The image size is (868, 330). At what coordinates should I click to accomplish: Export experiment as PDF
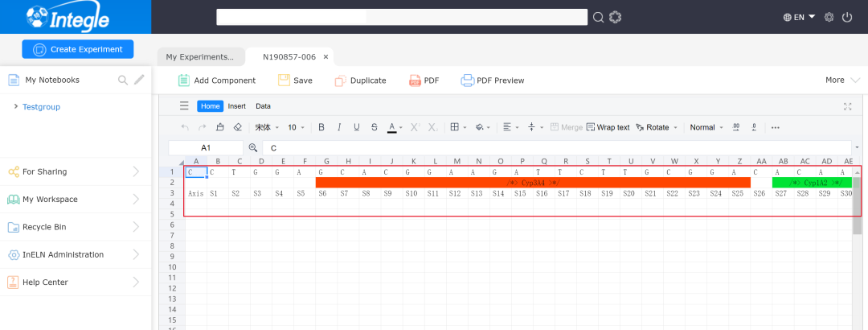[x=424, y=80]
